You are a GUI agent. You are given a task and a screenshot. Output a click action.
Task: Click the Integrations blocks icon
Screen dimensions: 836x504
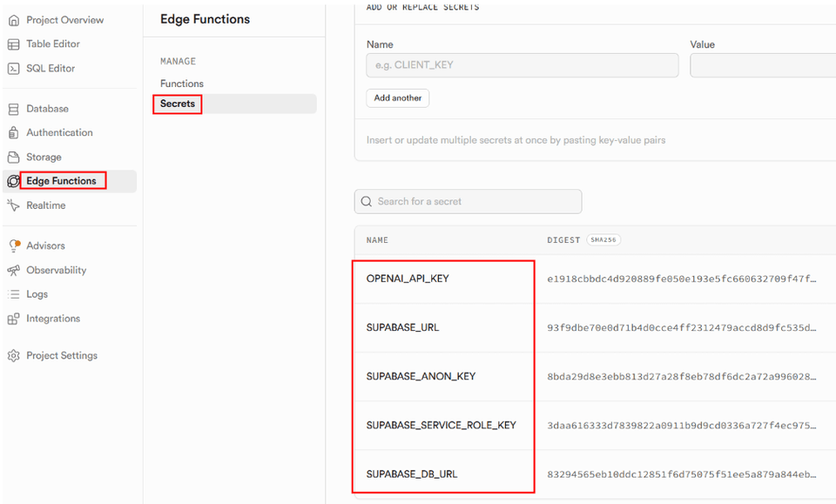pos(14,319)
